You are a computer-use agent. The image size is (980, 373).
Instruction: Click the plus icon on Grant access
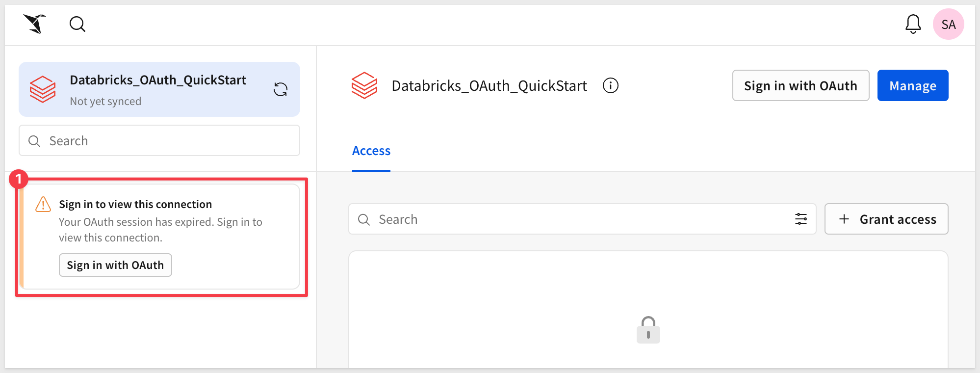[844, 219]
